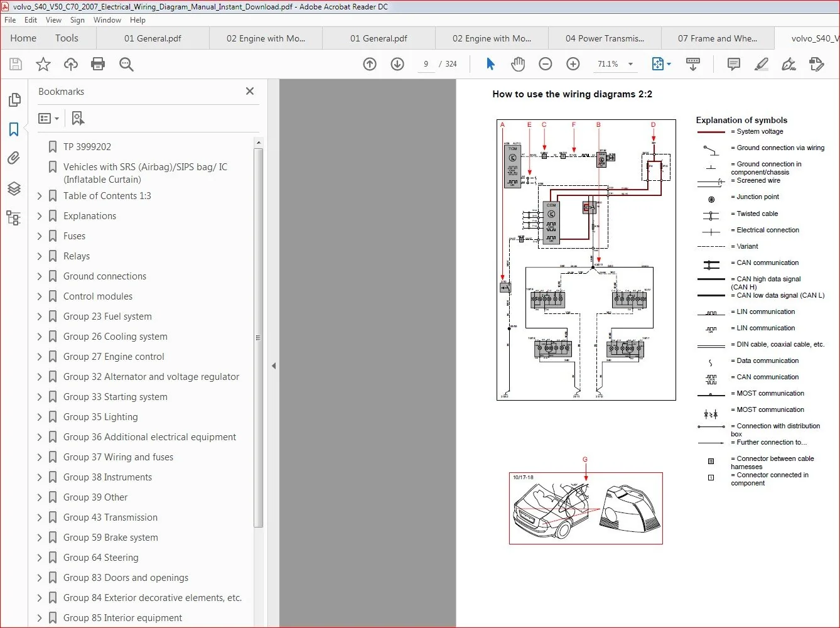Switch to 07 Frame and Whe... tab
840x628 pixels.
pos(718,38)
